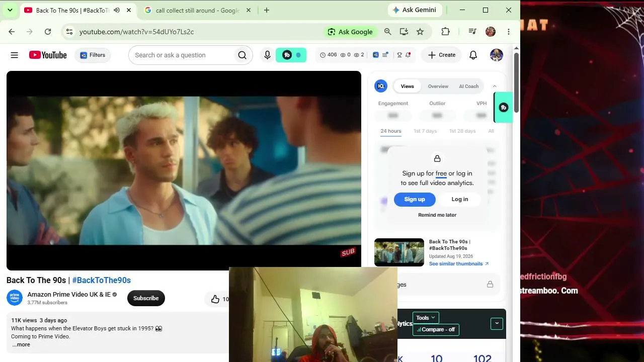This screenshot has height=362, width=644.
Task: Click the zoom magnifier in address bar
Action: pos(387,32)
